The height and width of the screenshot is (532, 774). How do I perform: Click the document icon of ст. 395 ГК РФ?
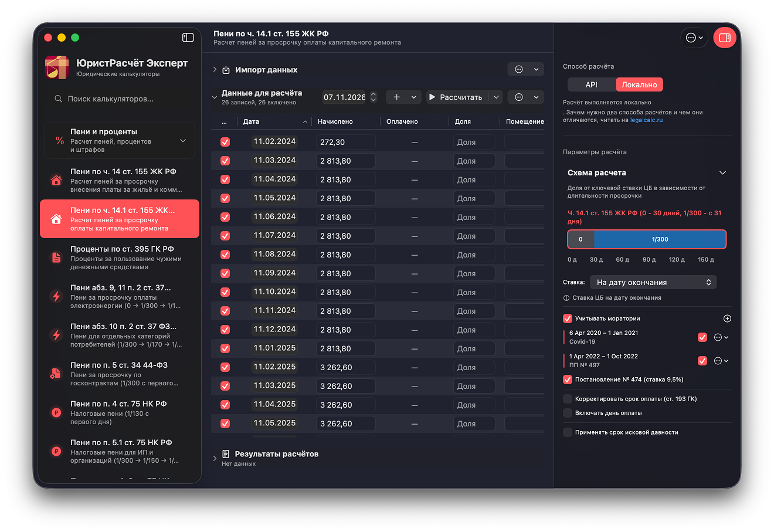[56, 258]
